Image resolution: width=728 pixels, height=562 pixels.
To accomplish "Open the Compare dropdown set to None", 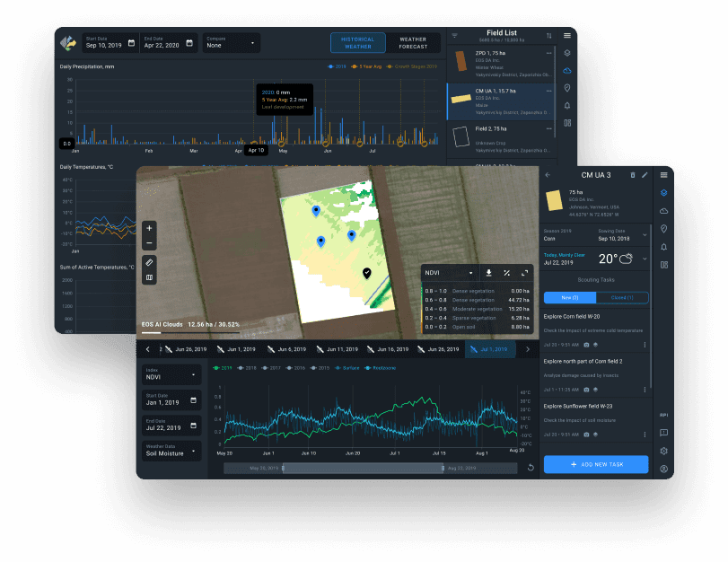I will click(x=231, y=43).
